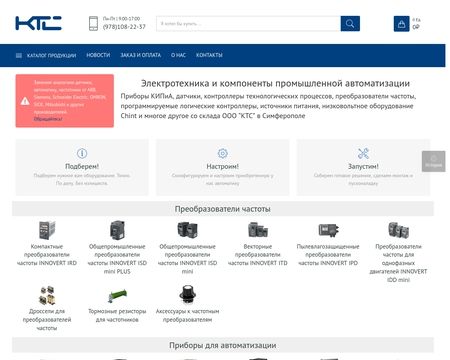Open ЗАКАЗ И ОПЛАТА page
This screenshot has height=360, width=450.
140,55
